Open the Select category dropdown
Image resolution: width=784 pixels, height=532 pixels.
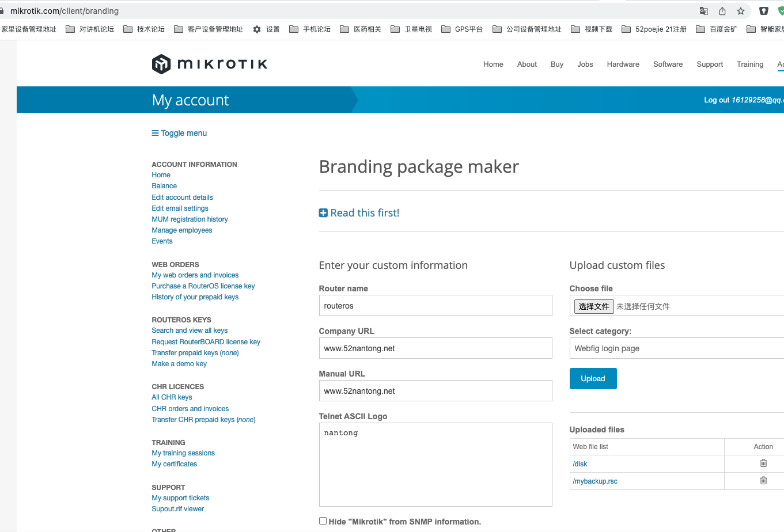click(x=676, y=348)
